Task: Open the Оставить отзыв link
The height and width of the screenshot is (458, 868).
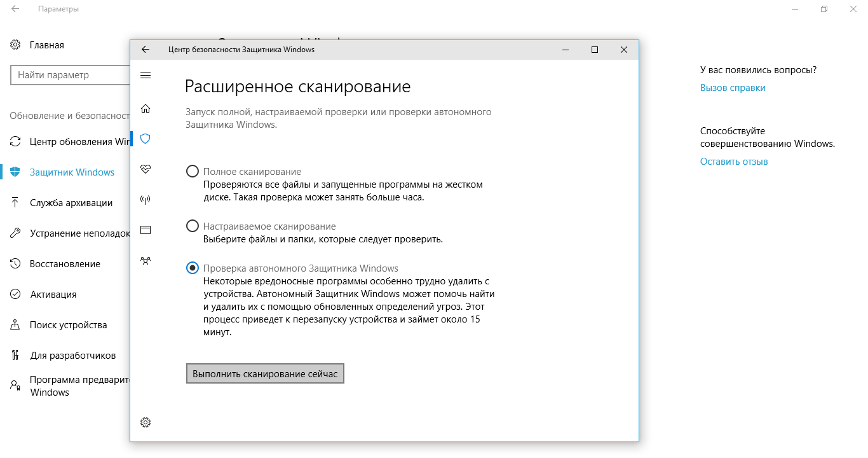Action: pyautogui.click(x=734, y=162)
